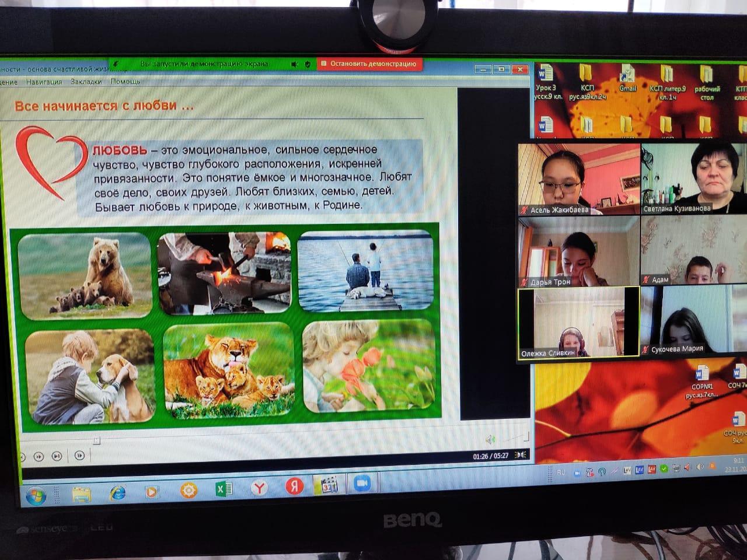Select Светлана Кузиванова's video tile
The width and height of the screenshot is (747, 560).
coord(693,178)
